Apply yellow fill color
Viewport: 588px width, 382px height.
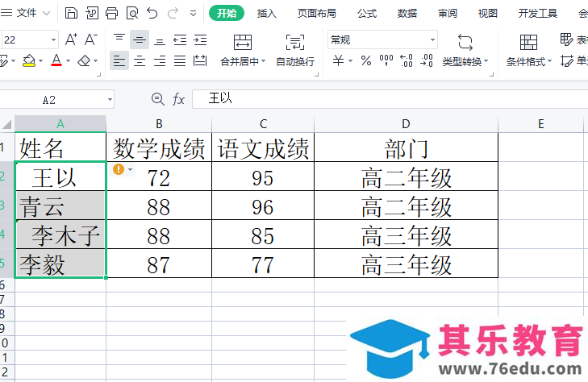click(x=29, y=60)
